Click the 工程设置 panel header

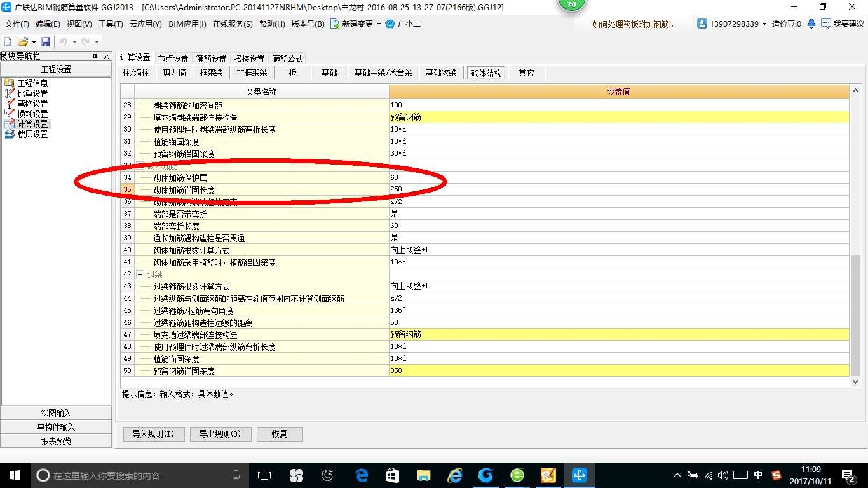click(x=56, y=69)
